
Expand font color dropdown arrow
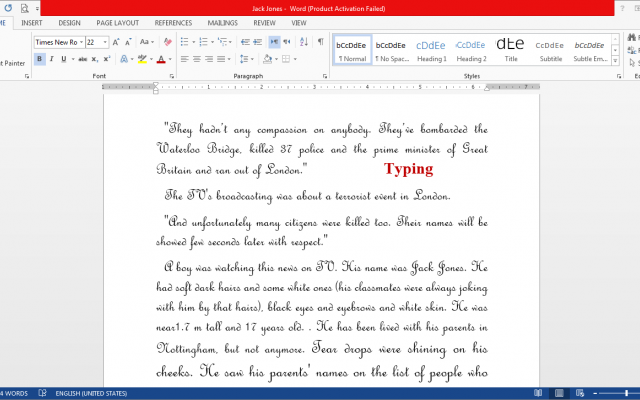(x=170, y=59)
